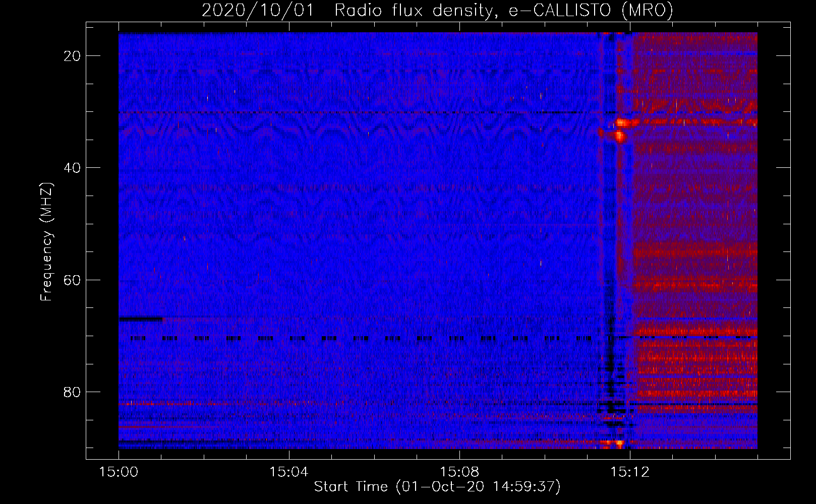The image size is (816, 504).
Task: Click the plot title '2020/10/01 Radio flux density, e-CALLISTO (MRO)'
Action: (437, 10)
